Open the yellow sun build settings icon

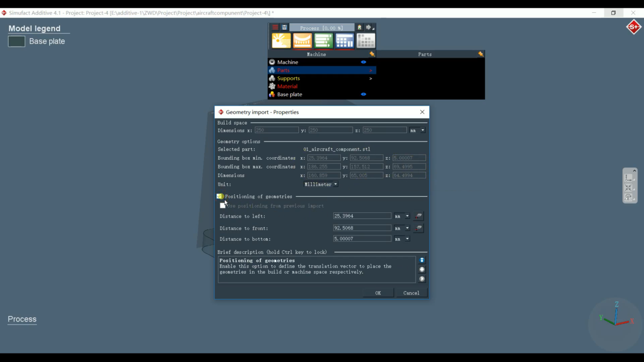281,41
